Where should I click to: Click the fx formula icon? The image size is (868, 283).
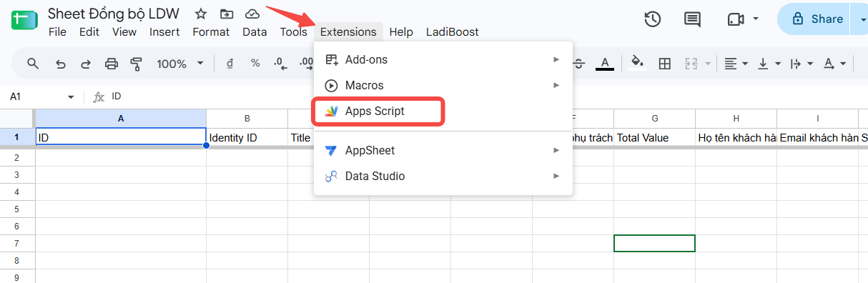tap(99, 96)
